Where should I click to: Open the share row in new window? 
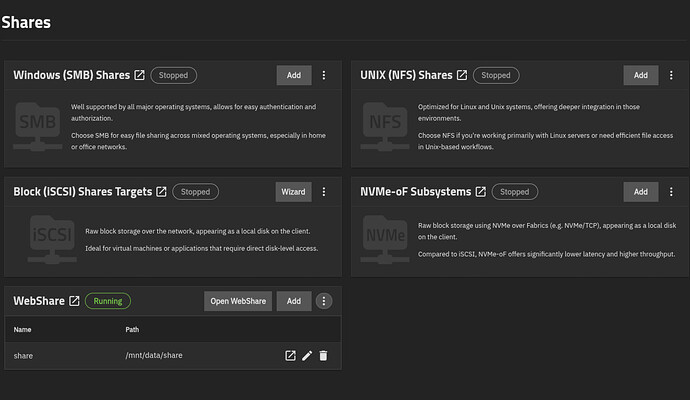click(290, 355)
